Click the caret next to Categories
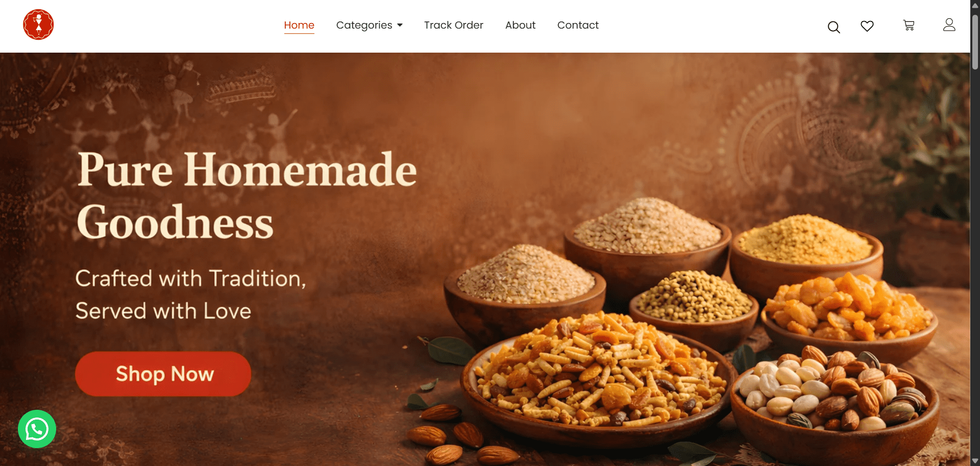The image size is (980, 466). click(x=400, y=25)
